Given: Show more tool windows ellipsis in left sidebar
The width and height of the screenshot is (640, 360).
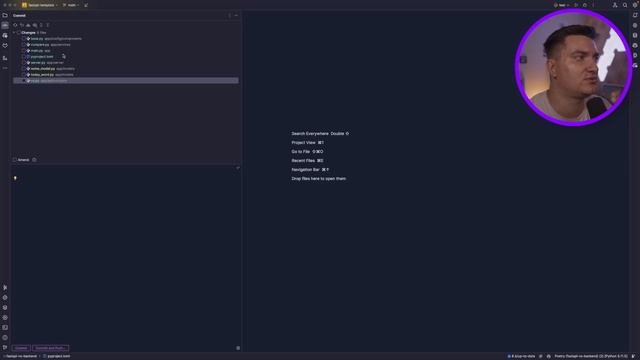Looking at the screenshot, I should point(5,68).
